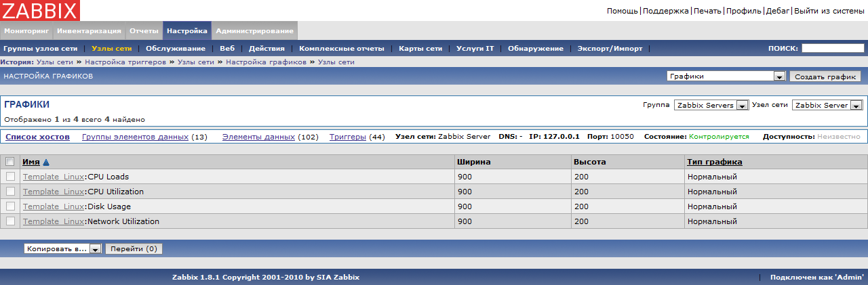Switch to the Отчеты tab
The width and height of the screenshot is (868, 285).
click(144, 31)
